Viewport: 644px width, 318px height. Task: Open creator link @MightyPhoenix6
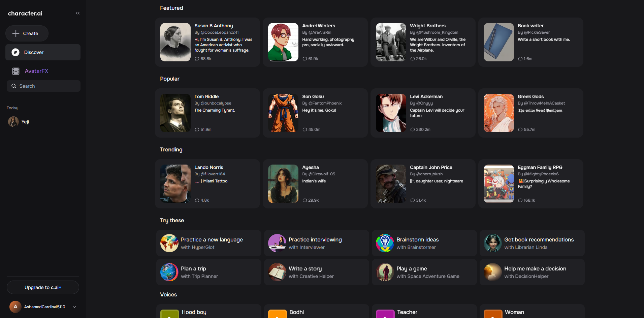pyautogui.click(x=541, y=174)
